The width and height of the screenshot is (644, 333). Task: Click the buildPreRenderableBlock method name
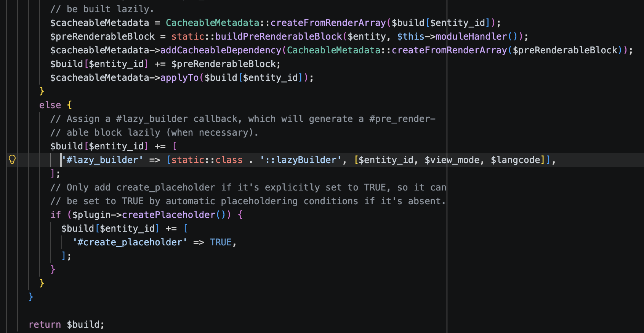coord(279,37)
